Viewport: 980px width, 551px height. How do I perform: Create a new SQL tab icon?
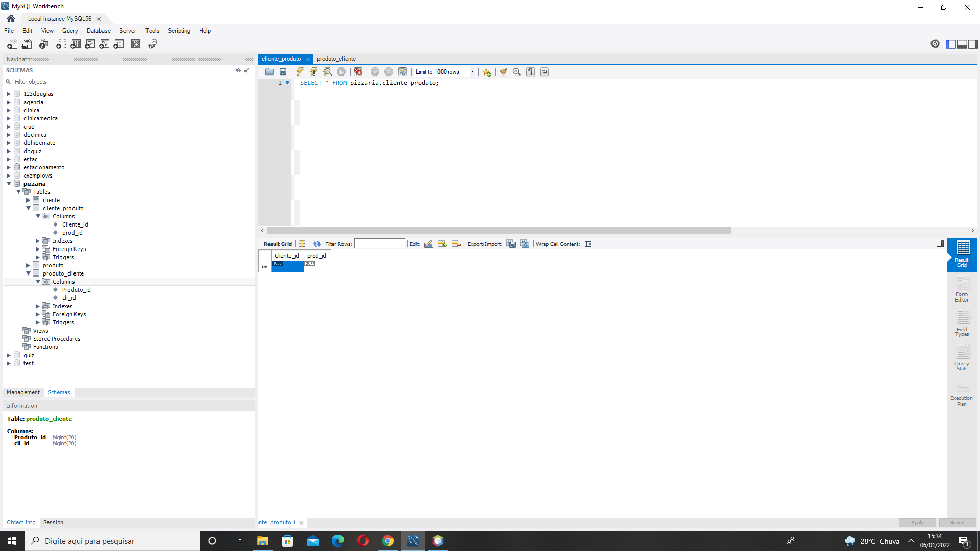click(x=12, y=44)
